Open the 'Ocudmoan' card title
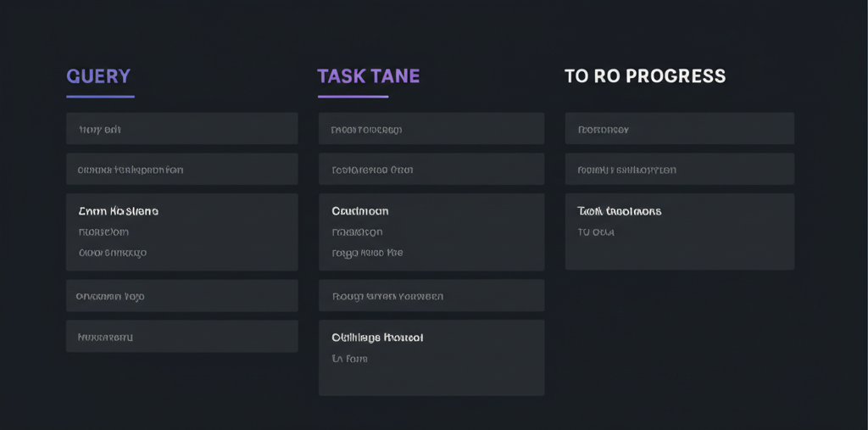Viewport: 868px width, 430px height. click(359, 211)
